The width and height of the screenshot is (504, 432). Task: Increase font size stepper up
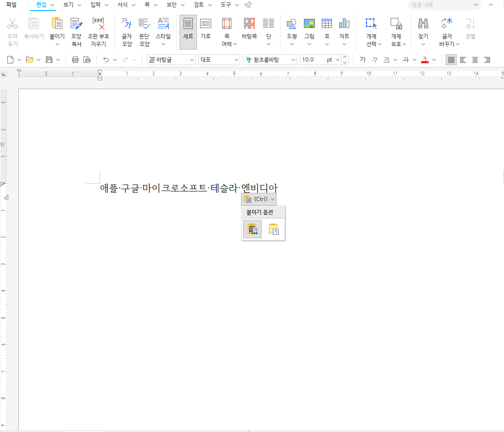click(x=345, y=57)
